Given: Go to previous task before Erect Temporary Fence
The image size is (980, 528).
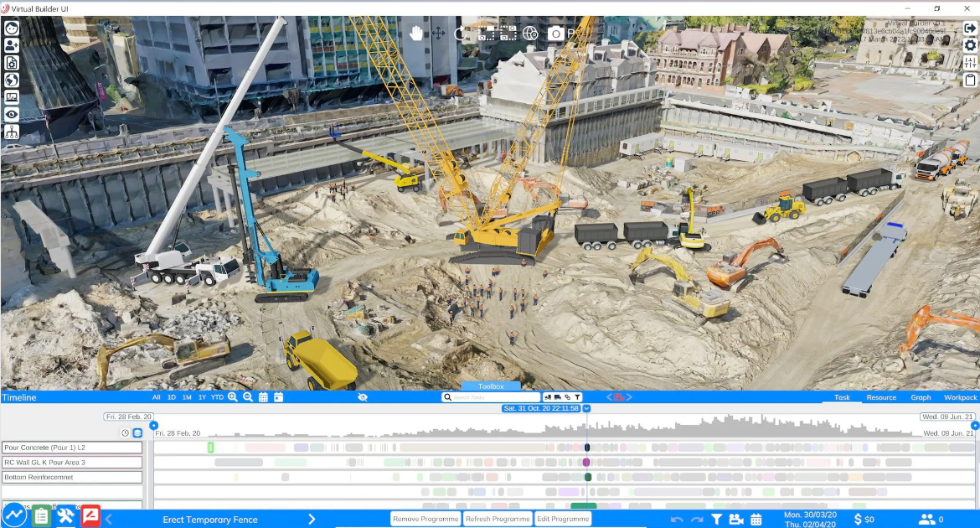Looking at the screenshot, I should point(109,520).
